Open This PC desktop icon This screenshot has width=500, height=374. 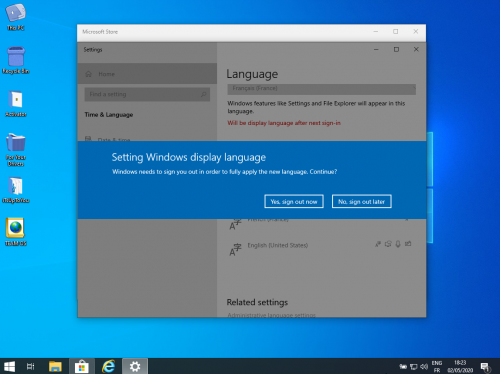pyautogui.click(x=16, y=17)
